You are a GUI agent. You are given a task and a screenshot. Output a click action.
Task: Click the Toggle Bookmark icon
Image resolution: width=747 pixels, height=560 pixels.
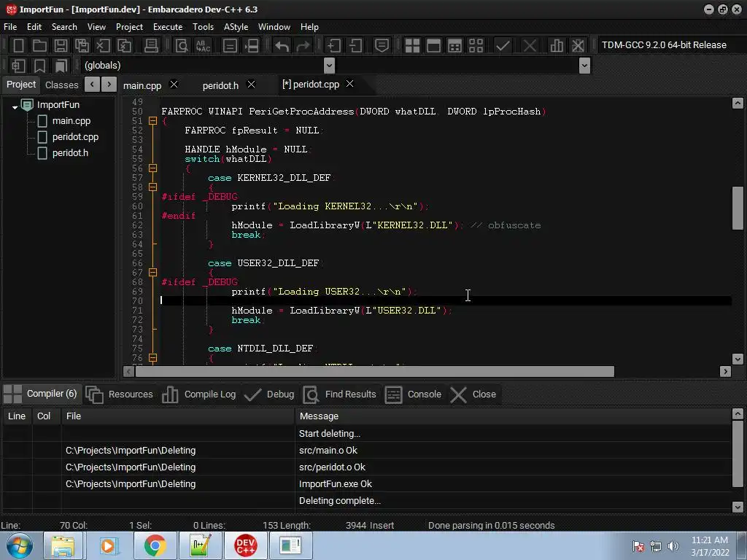tap(39, 66)
